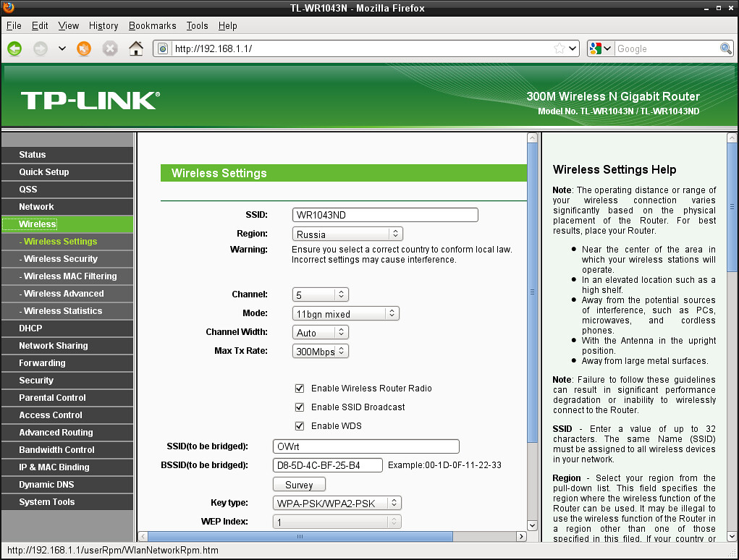Click the search magnifier icon
This screenshot has height=560, width=739.
pos(725,48)
